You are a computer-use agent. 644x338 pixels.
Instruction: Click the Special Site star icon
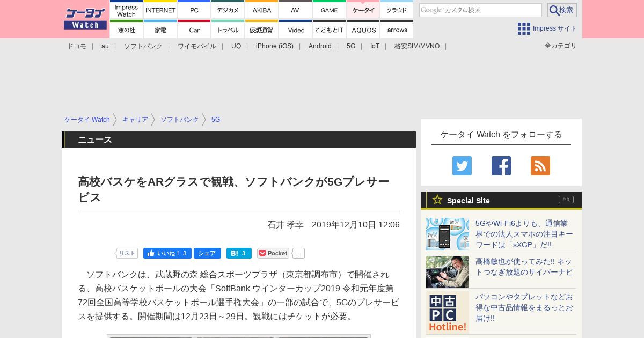437,200
